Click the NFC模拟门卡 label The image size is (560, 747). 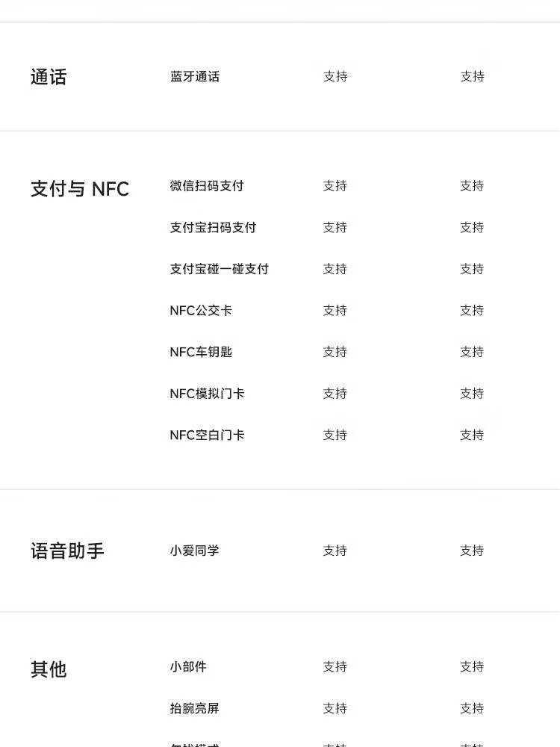[207, 394]
